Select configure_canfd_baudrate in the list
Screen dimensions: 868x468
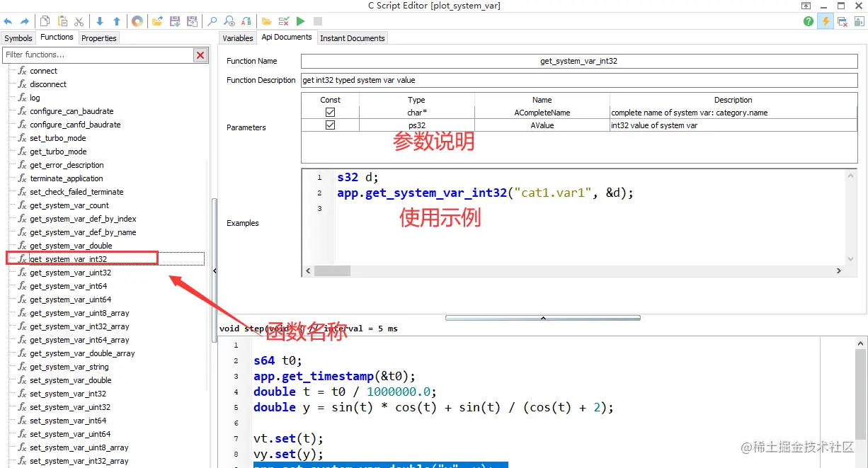click(x=75, y=125)
